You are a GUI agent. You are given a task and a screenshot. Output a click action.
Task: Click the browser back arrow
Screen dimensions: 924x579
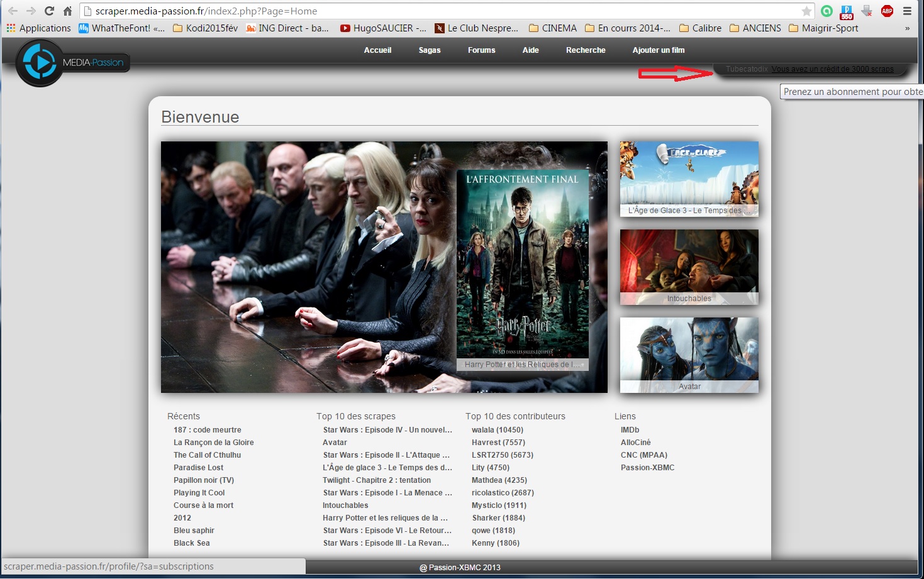(x=13, y=11)
